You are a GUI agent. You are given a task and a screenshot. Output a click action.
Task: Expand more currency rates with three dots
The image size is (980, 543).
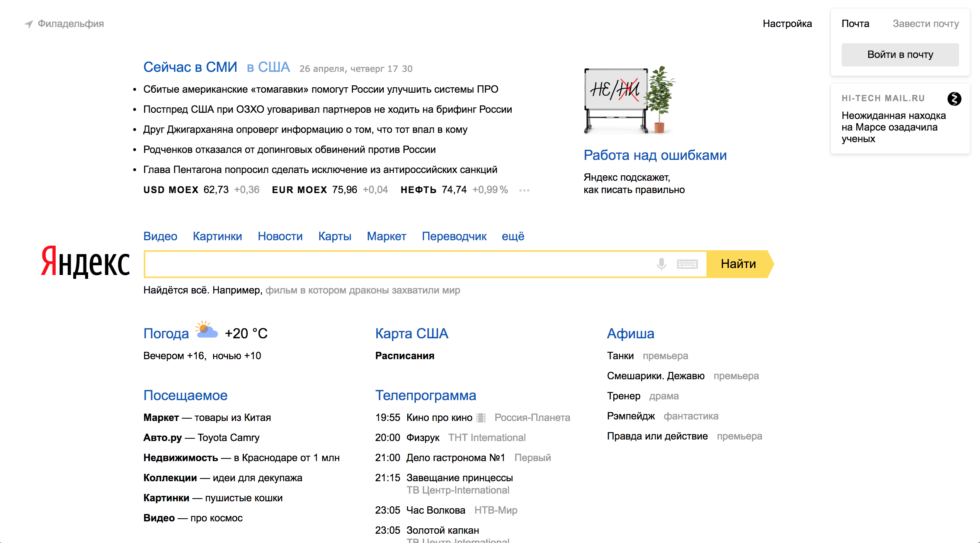[524, 190]
